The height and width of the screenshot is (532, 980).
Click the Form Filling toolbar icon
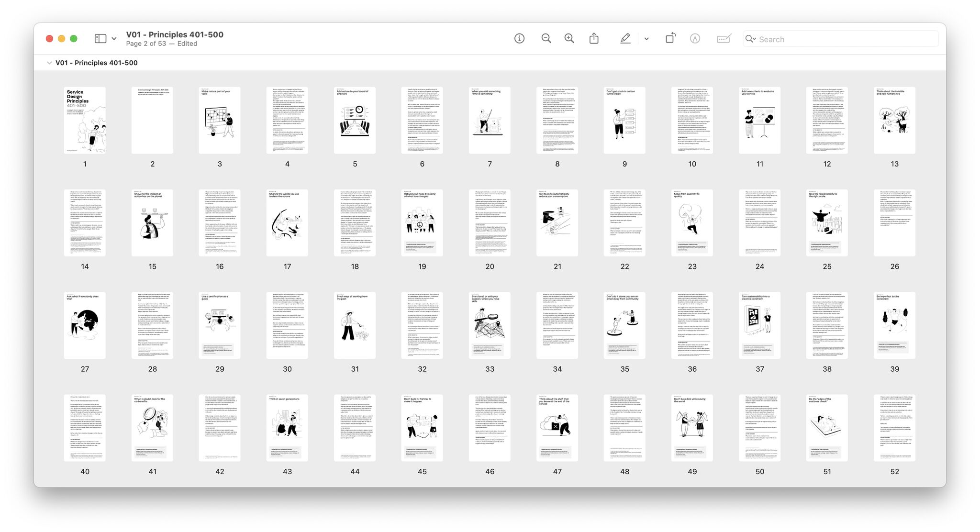(x=724, y=39)
